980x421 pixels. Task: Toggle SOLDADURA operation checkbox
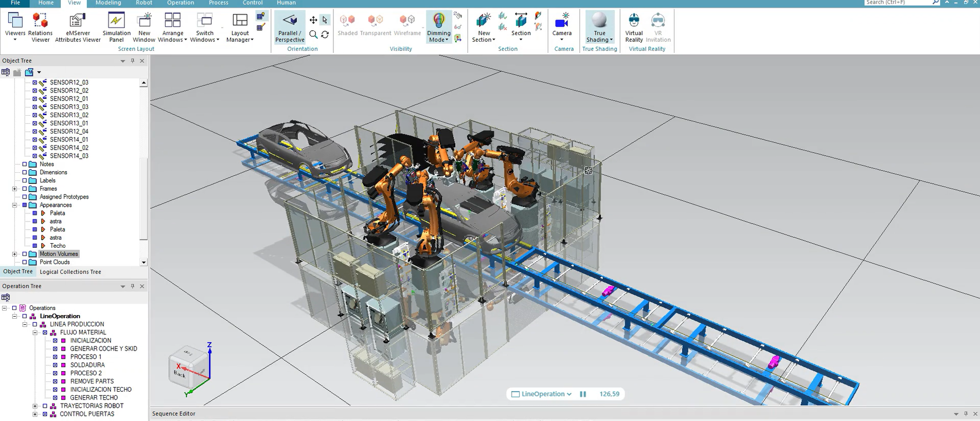tap(55, 365)
